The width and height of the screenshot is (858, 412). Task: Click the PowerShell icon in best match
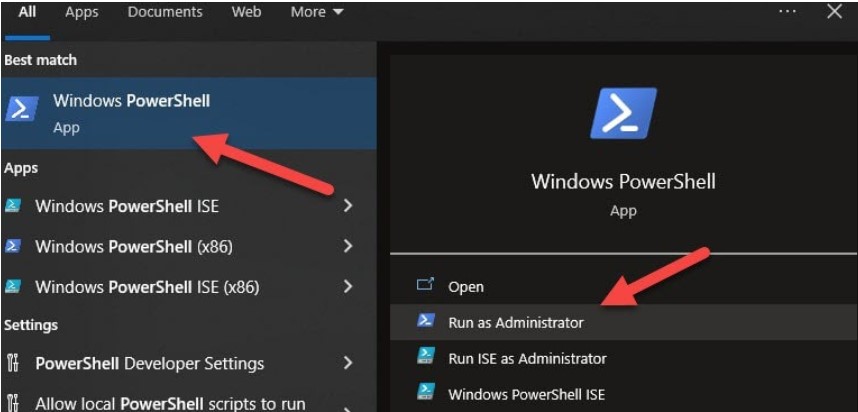click(x=21, y=108)
